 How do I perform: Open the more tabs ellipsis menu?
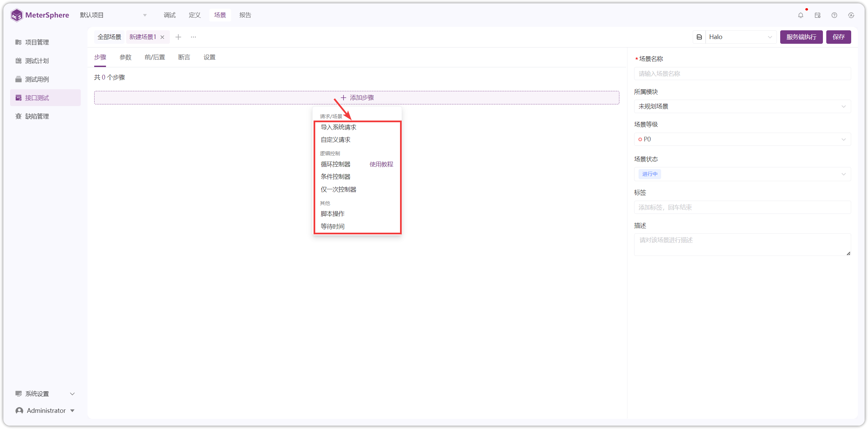point(193,37)
